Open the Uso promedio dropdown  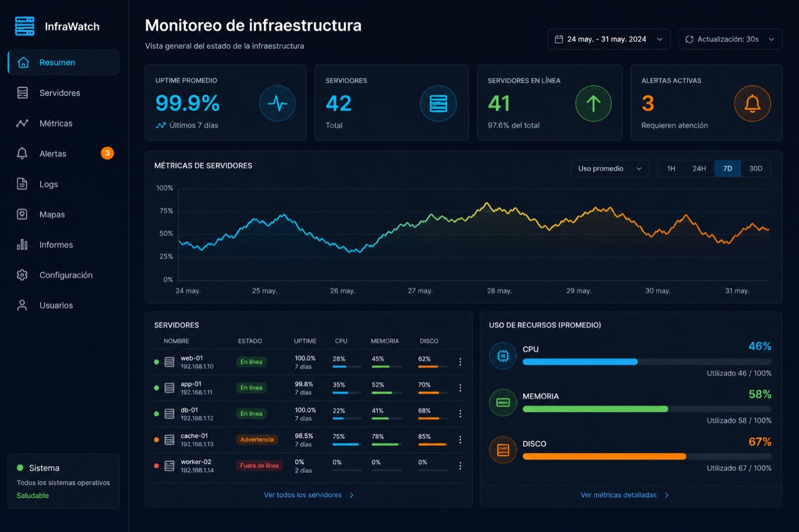click(610, 168)
